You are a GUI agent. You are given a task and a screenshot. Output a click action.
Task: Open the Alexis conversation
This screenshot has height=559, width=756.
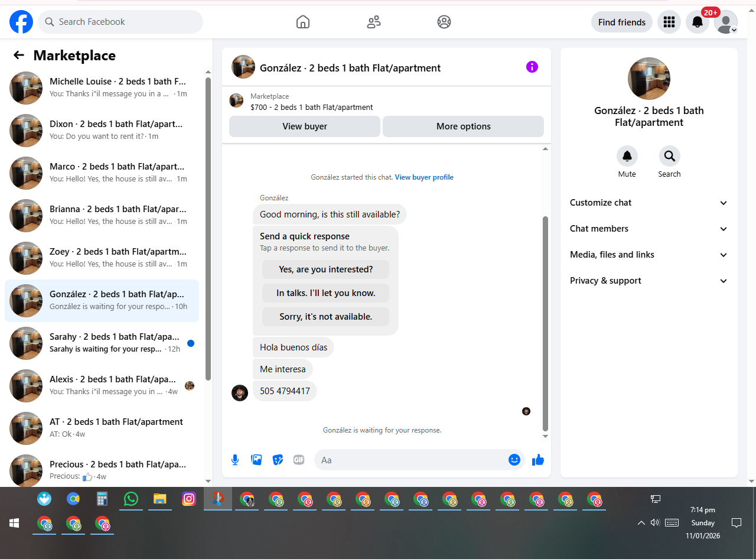(x=102, y=386)
